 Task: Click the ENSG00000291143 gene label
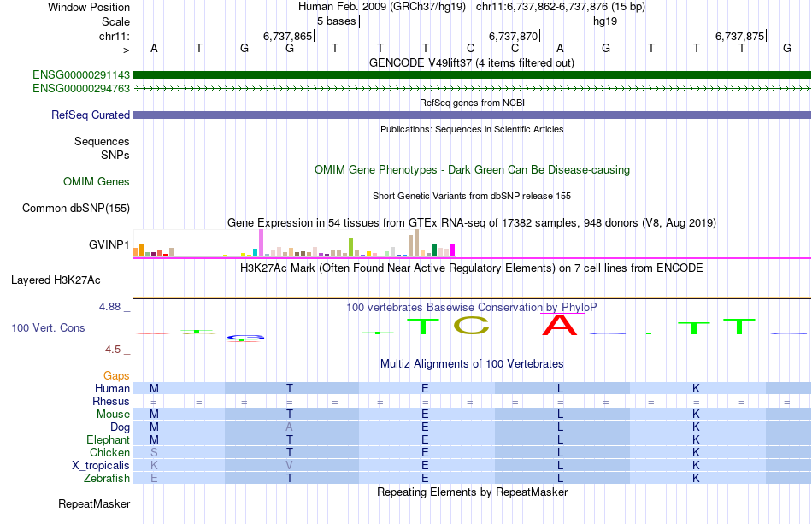pos(81,75)
